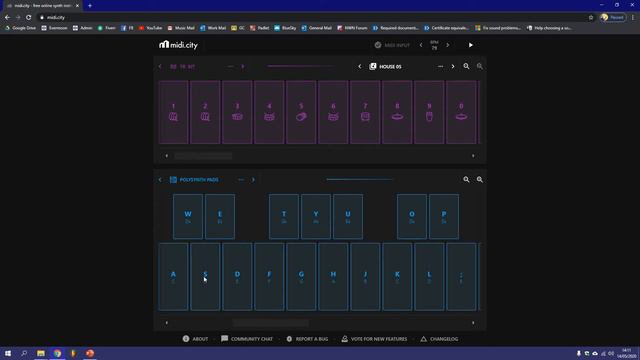This screenshot has width=640, height=360.
Task: Trigger drum pad 2
Action: coord(205,112)
